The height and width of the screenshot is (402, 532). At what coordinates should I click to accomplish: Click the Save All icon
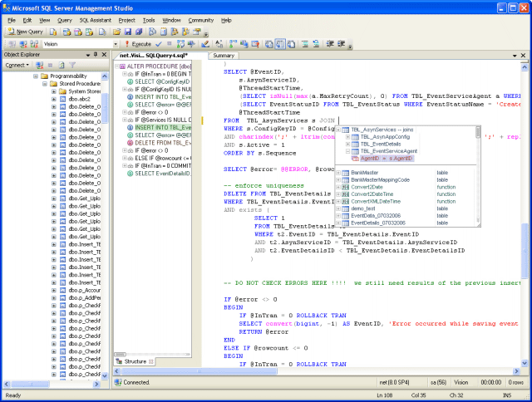pyautogui.click(x=139, y=32)
